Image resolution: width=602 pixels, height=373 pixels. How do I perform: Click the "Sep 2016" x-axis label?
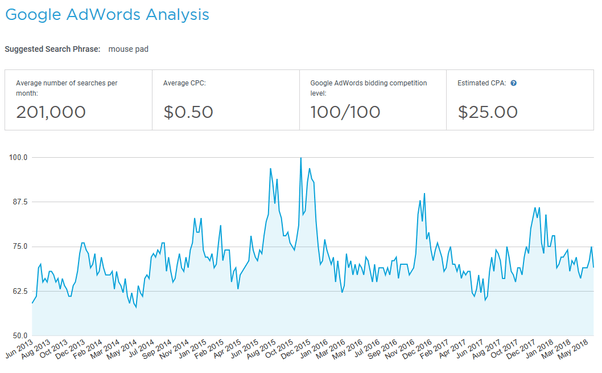tap(382, 349)
